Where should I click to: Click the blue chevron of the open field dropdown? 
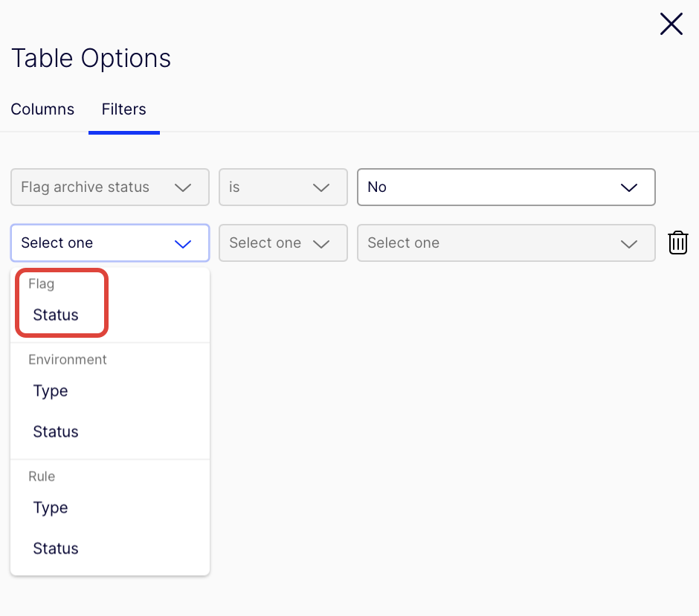pos(183,243)
